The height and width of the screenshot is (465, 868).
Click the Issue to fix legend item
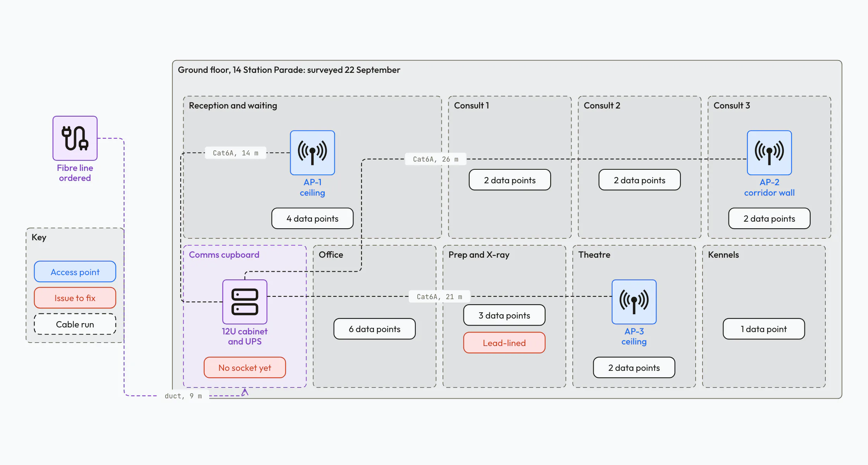(75, 298)
